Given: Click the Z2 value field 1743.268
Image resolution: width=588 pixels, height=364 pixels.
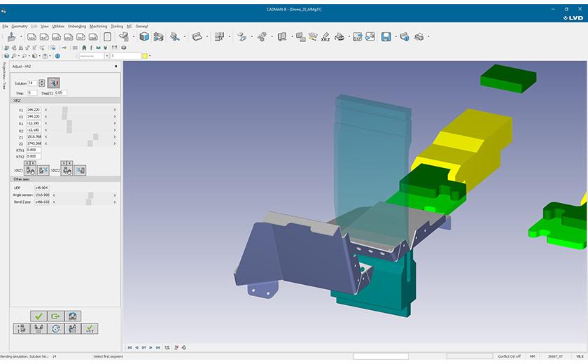Looking at the screenshot, I should point(34,143).
